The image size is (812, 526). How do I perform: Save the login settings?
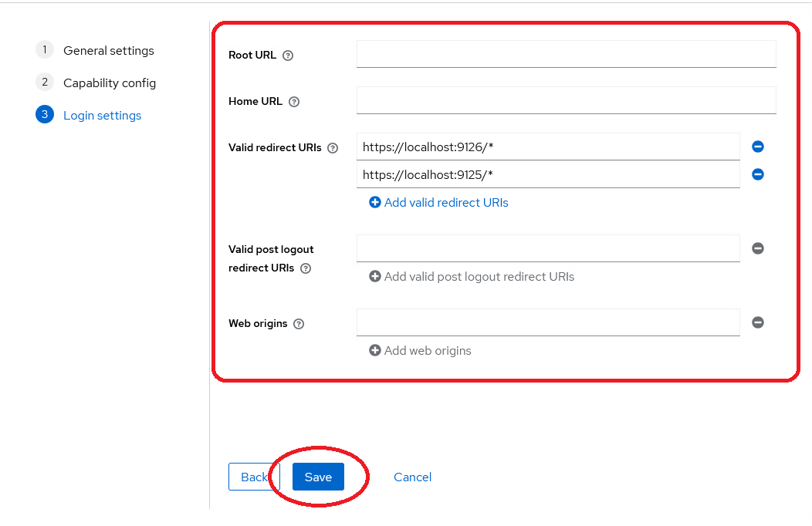[318, 477]
